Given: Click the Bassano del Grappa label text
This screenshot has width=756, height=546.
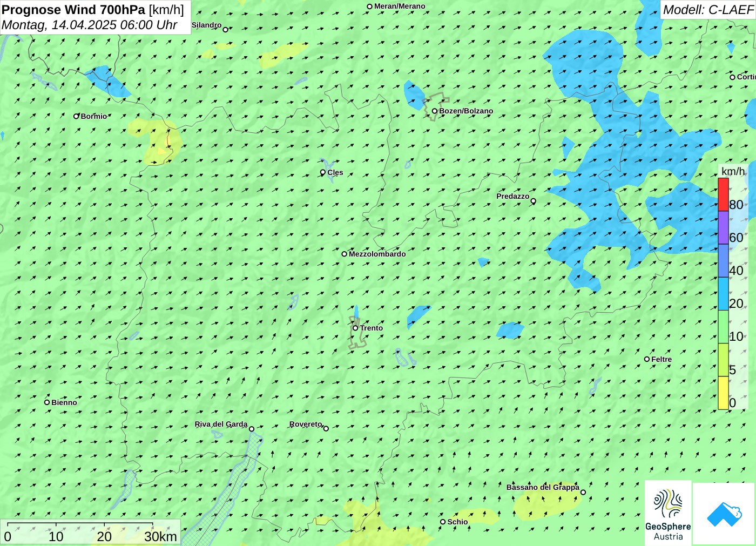Looking at the screenshot, I should (543, 487).
